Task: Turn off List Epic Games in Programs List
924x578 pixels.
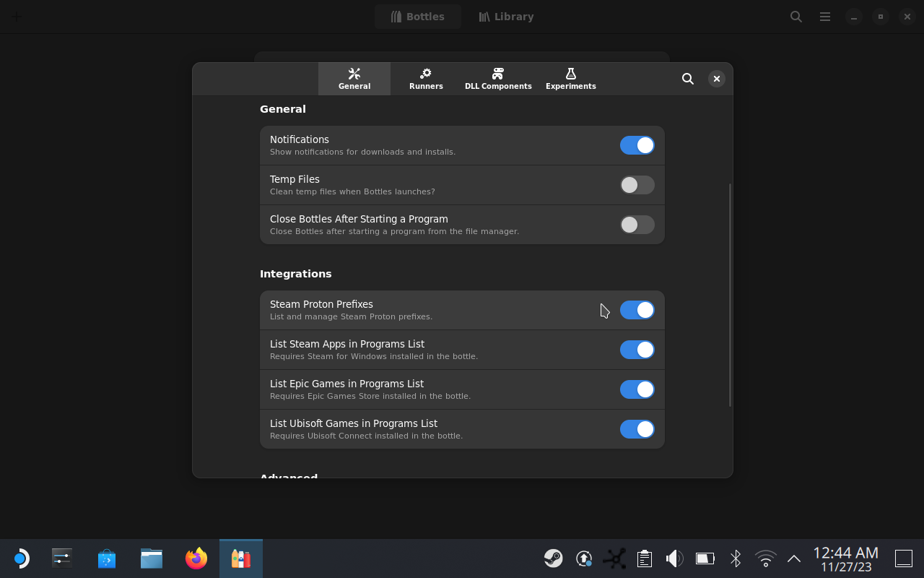Action: tap(637, 389)
